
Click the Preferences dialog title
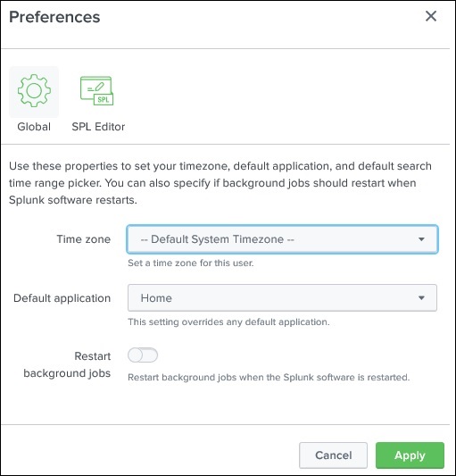[54, 17]
